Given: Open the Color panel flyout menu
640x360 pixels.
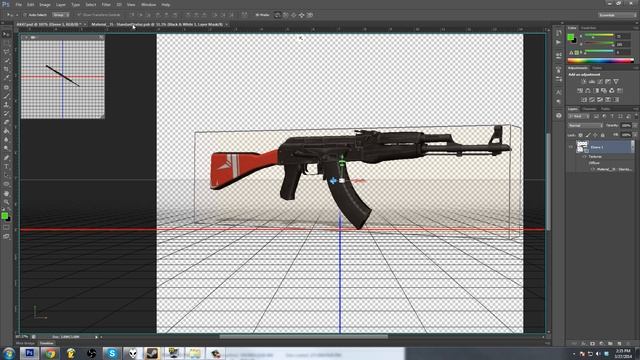Looking at the screenshot, I should [x=635, y=28].
